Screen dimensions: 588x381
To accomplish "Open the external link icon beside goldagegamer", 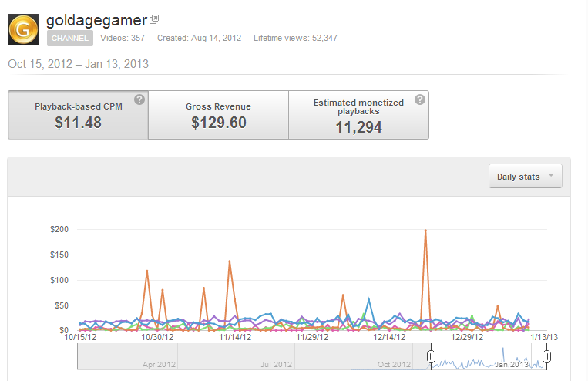I will (x=154, y=19).
